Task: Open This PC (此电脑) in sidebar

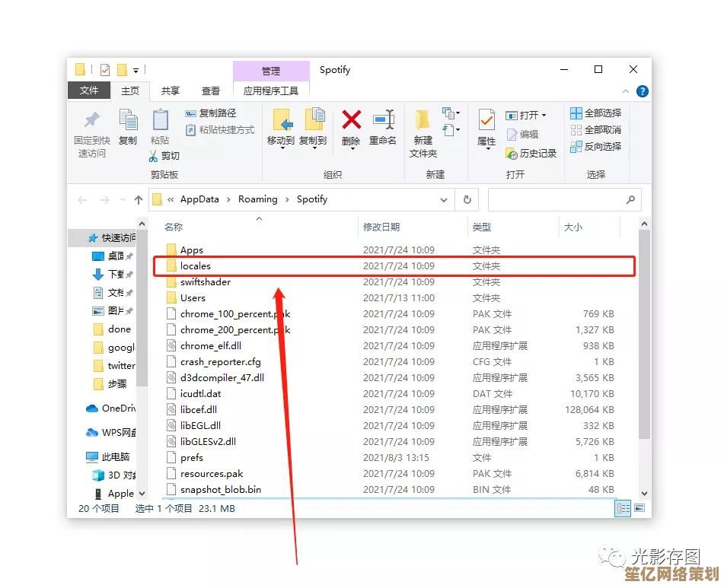Action: (x=108, y=457)
